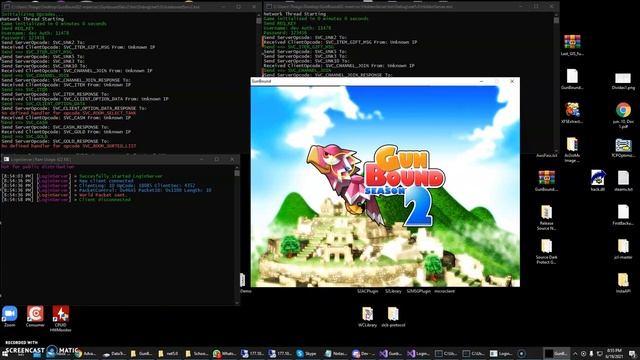Open the ArchiMe Image folder icon
This screenshot has width=640, height=360.
(x=572, y=149)
